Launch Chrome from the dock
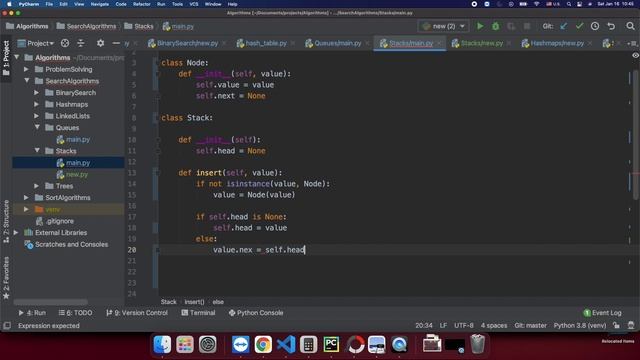The image size is (640, 360). coord(263,344)
